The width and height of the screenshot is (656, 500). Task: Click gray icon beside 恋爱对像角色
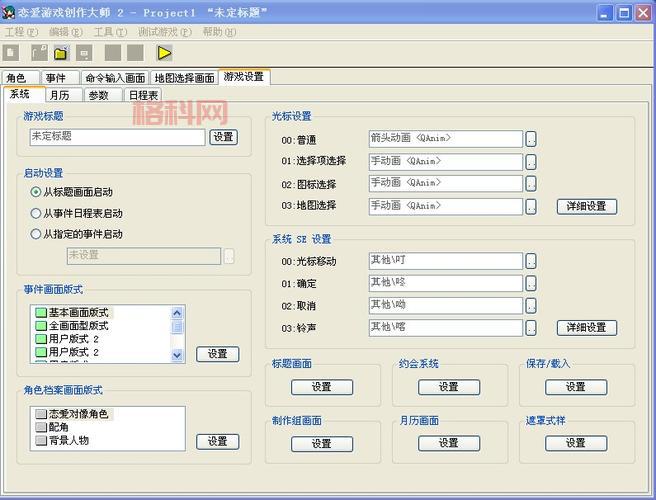[x=41, y=414]
